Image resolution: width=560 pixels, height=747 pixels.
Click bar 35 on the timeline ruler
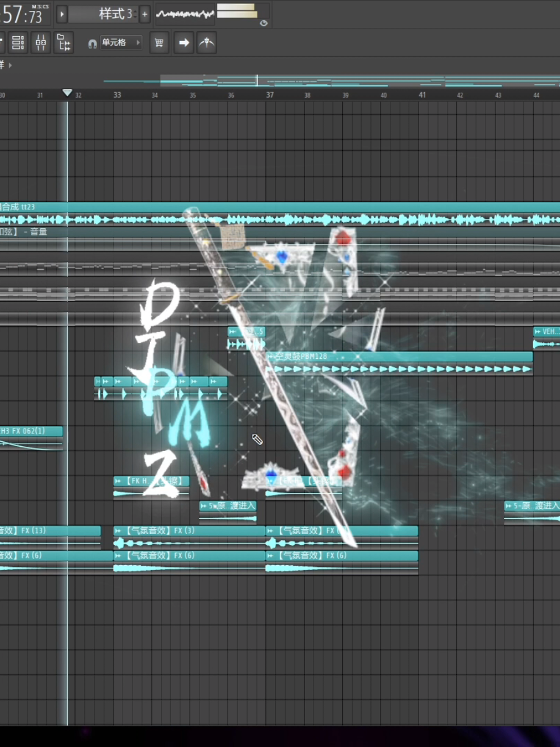pyautogui.click(x=193, y=95)
